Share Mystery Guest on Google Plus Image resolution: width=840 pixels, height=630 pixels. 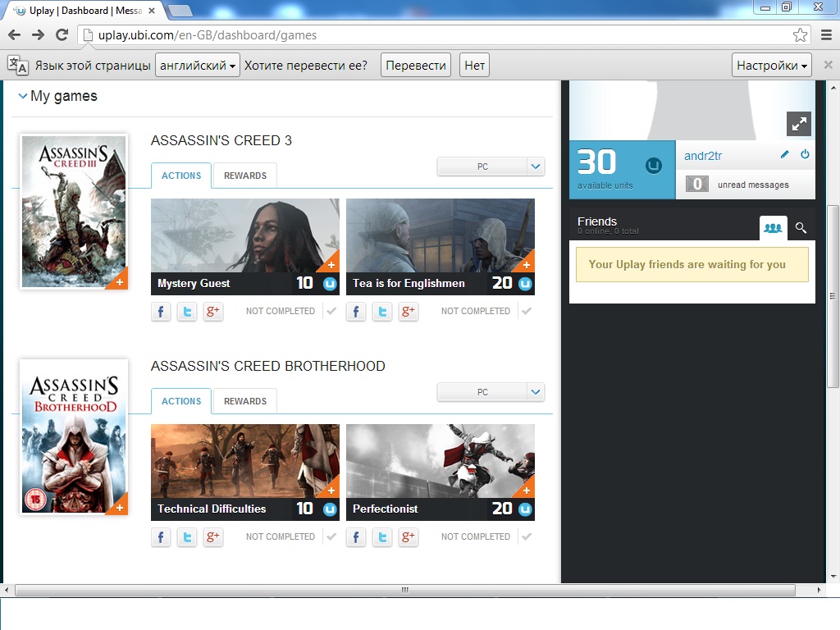tap(212, 311)
